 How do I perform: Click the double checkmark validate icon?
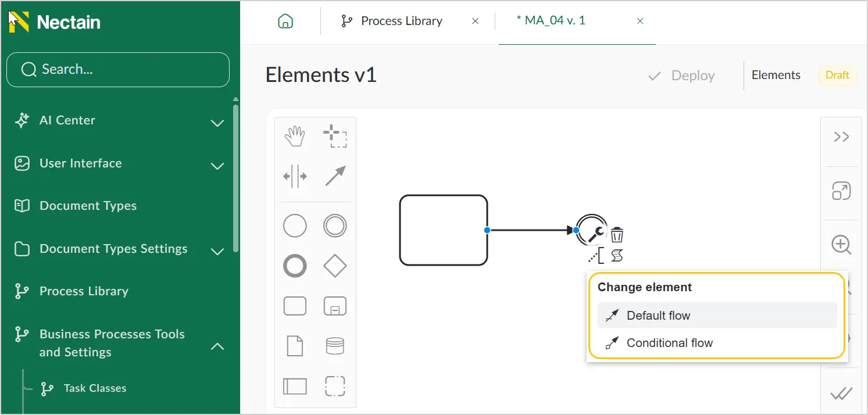point(841,394)
